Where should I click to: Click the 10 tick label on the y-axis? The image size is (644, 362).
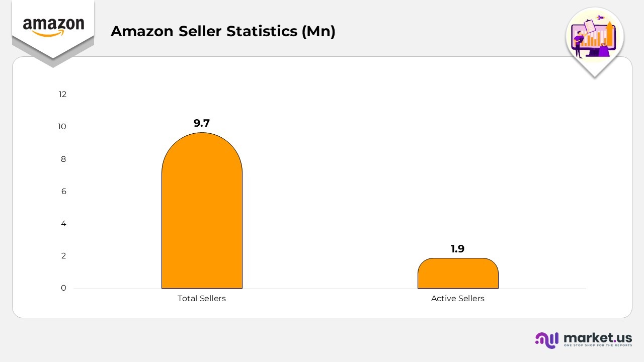[62, 127]
